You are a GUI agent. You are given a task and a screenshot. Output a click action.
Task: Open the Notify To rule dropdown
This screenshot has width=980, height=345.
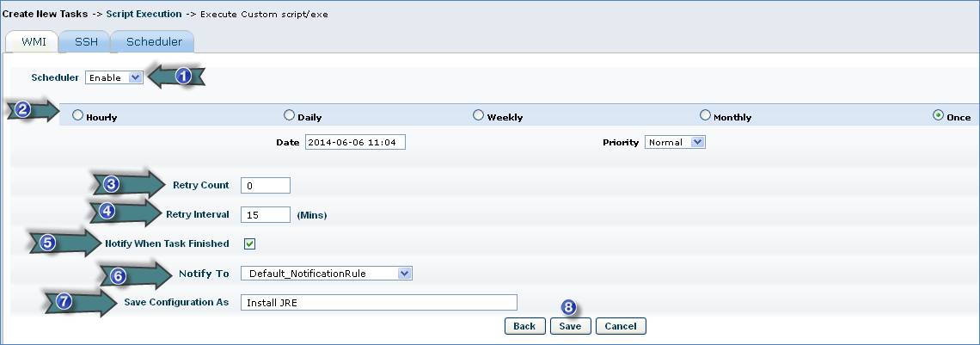tap(327, 274)
